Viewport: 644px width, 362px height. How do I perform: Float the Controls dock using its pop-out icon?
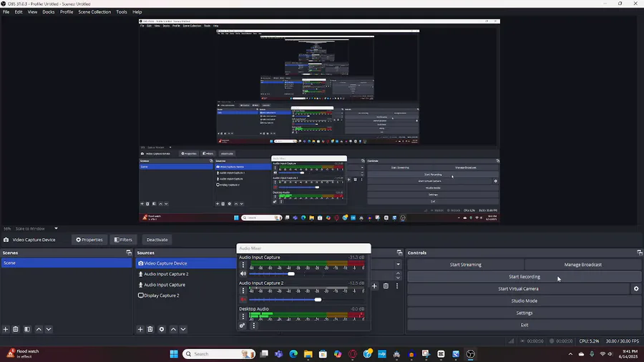pyautogui.click(x=640, y=253)
